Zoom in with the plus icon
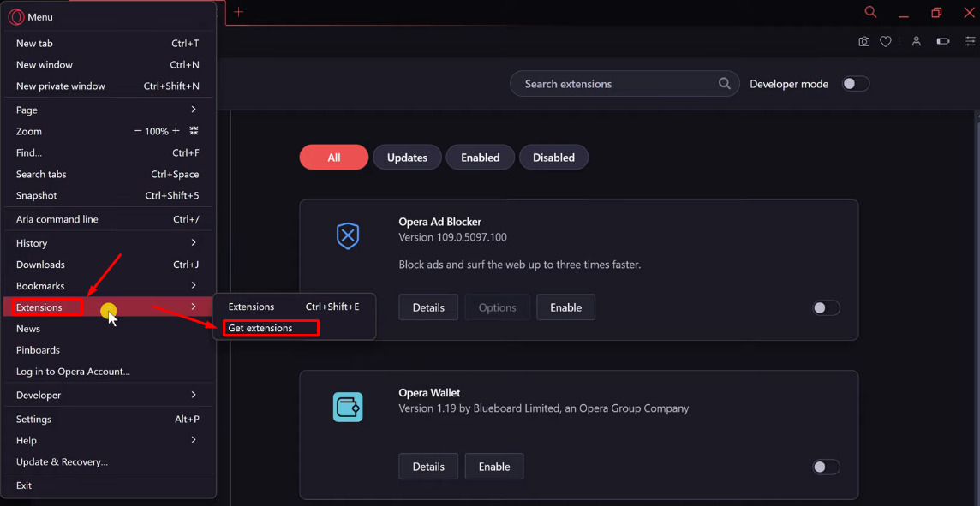Viewport: 980px width, 506px height. pos(176,130)
